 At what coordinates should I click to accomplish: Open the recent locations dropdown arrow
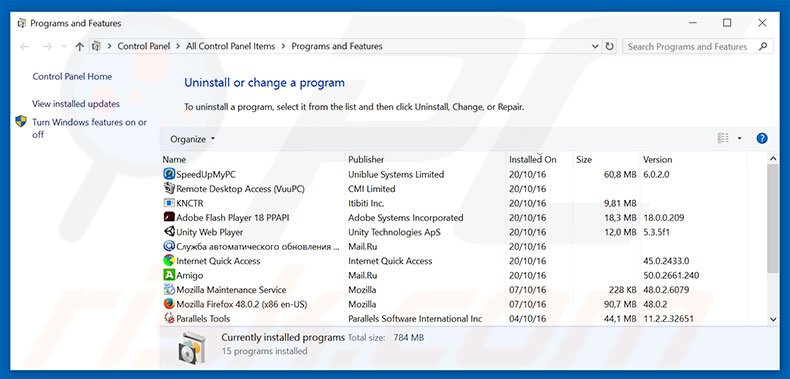(64, 46)
